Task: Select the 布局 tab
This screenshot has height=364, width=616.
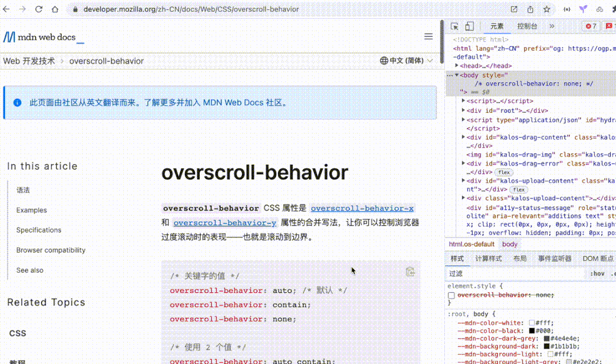Action: point(520,259)
